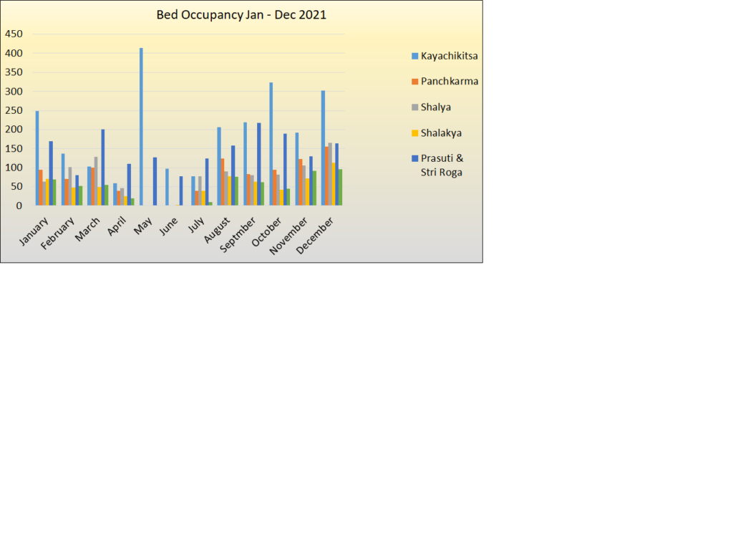Click the blue Kayachikitsa bar for October

(271, 143)
